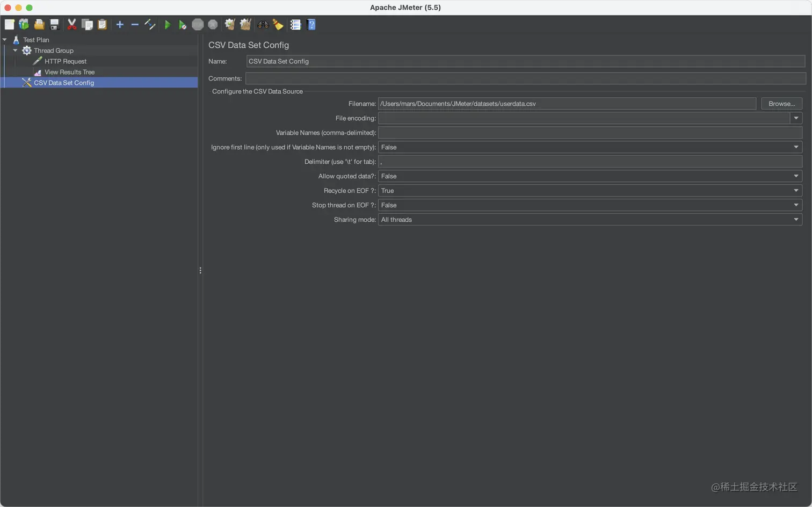812x507 pixels.
Task: Open the Function Helper dialog icon
Action: [x=295, y=24]
